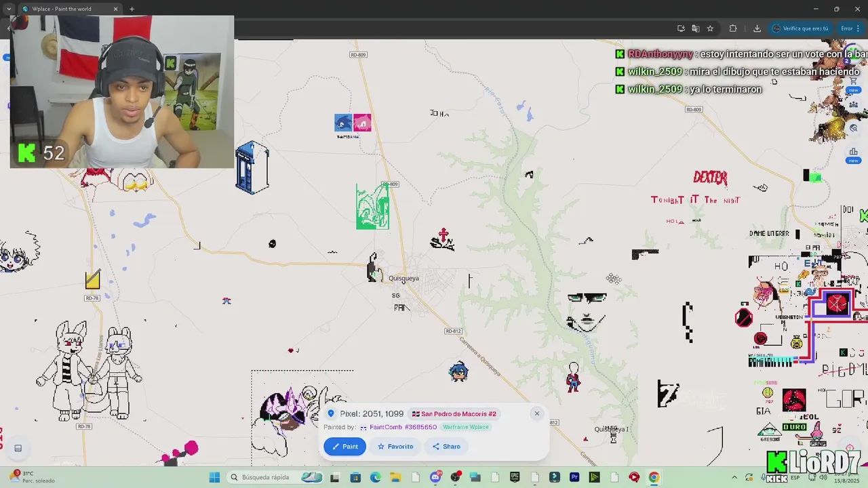This screenshot has height=488, width=868.
Task: Open the alliance group icon on map
Action: 853,105
